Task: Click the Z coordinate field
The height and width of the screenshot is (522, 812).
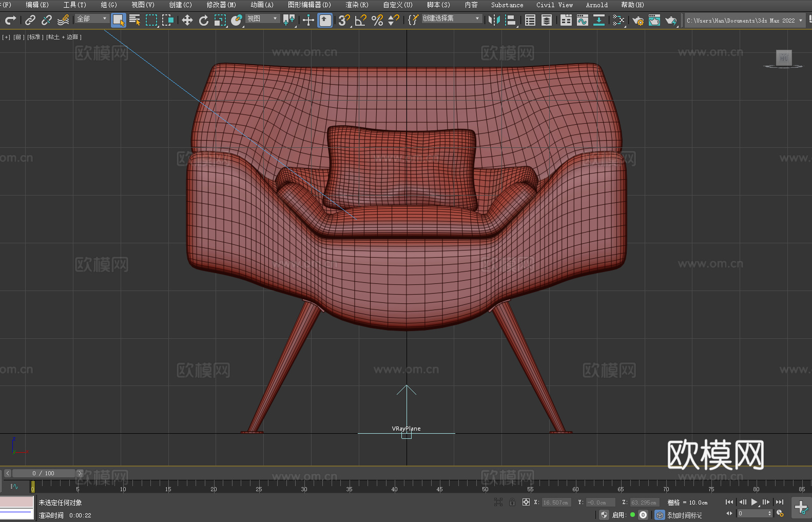Action: pos(644,502)
